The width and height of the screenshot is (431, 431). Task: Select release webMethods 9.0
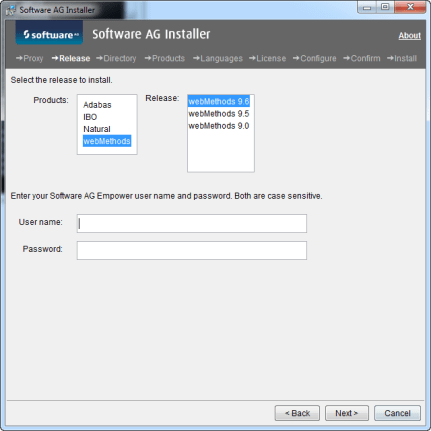click(219, 126)
